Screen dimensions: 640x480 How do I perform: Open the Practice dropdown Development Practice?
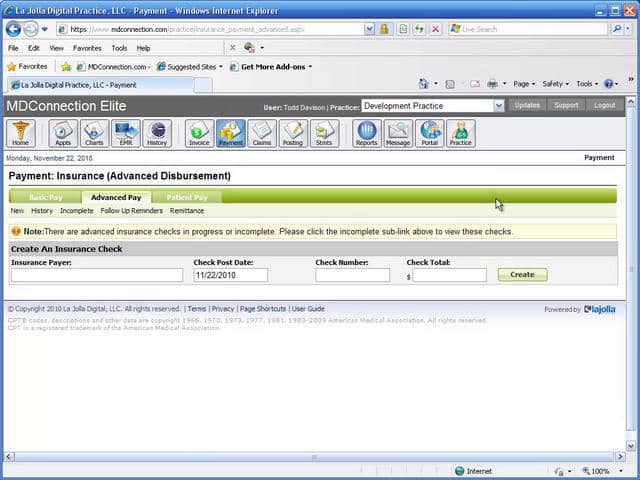pyautogui.click(x=433, y=106)
